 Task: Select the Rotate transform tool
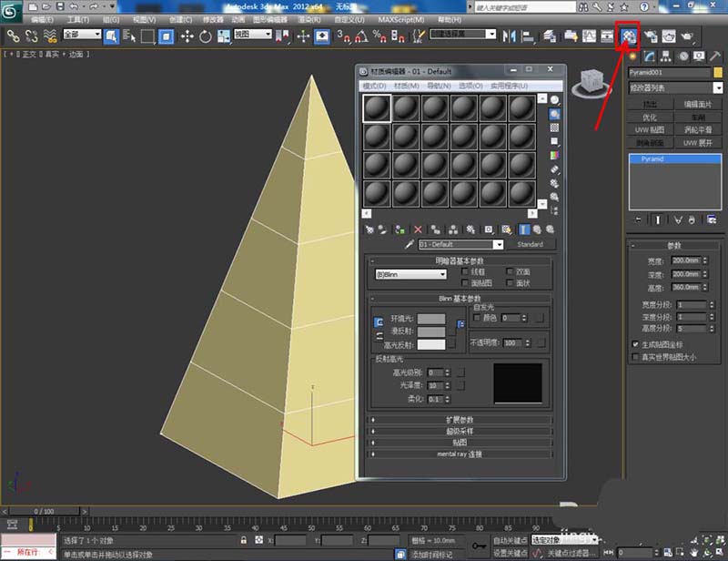tap(205, 36)
